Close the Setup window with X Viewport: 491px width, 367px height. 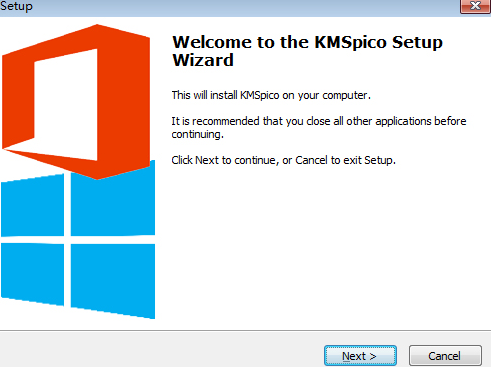pos(475,6)
